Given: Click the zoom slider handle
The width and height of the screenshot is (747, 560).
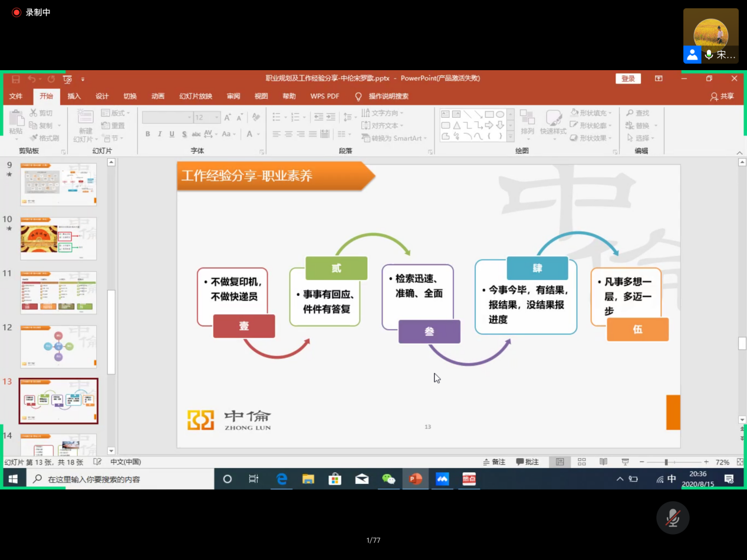Looking at the screenshot, I should [666, 462].
